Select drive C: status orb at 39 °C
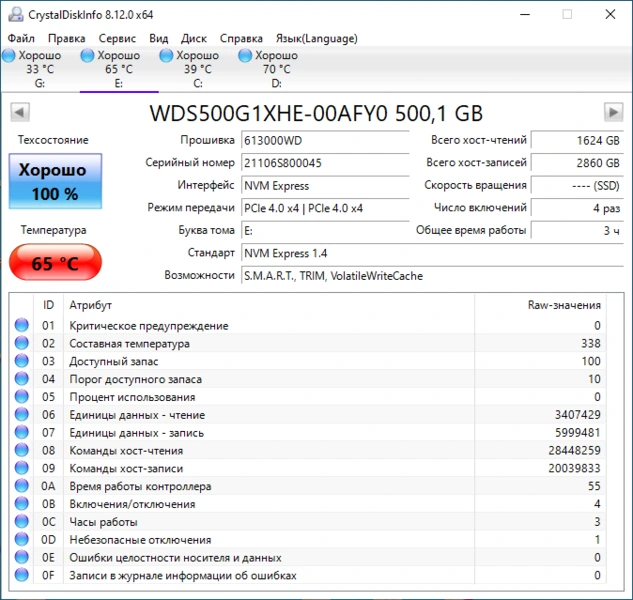The height and width of the screenshot is (600, 633). [165, 56]
